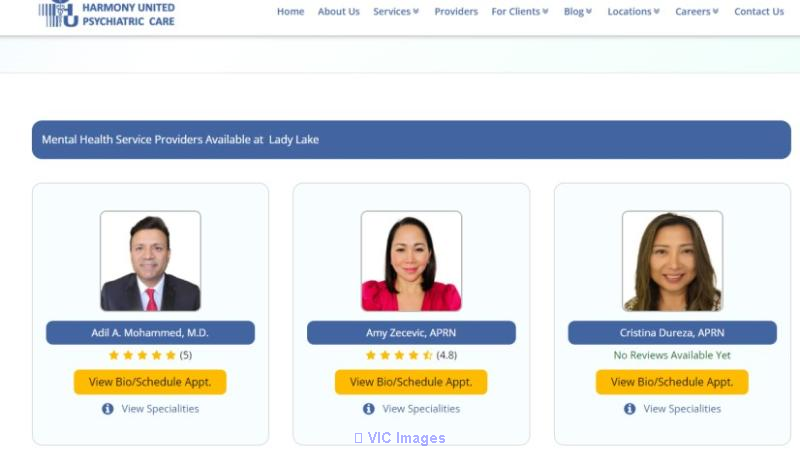
Task: Expand the Services dropdown chevron
Action: [416, 11]
